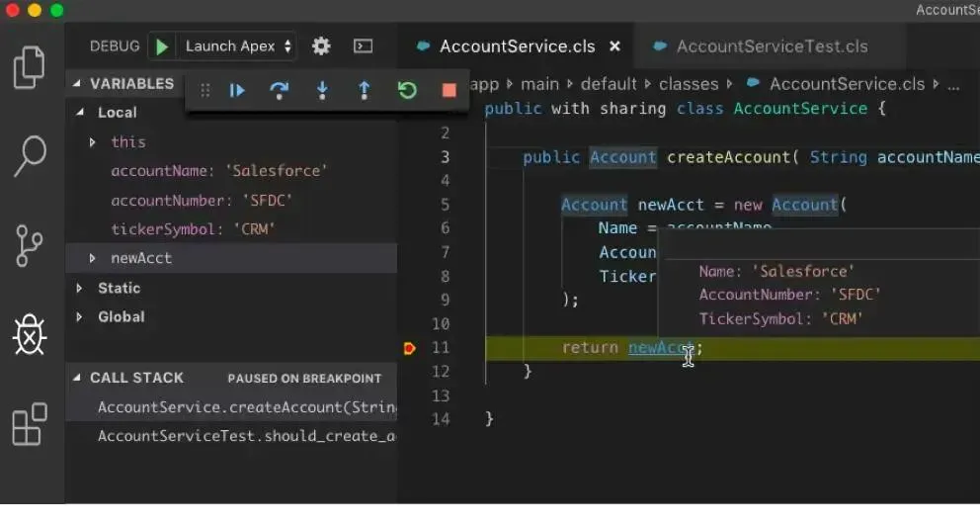Expand the Global scope
Viewport: 980px width, 523px height.
pyautogui.click(x=79, y=316)
